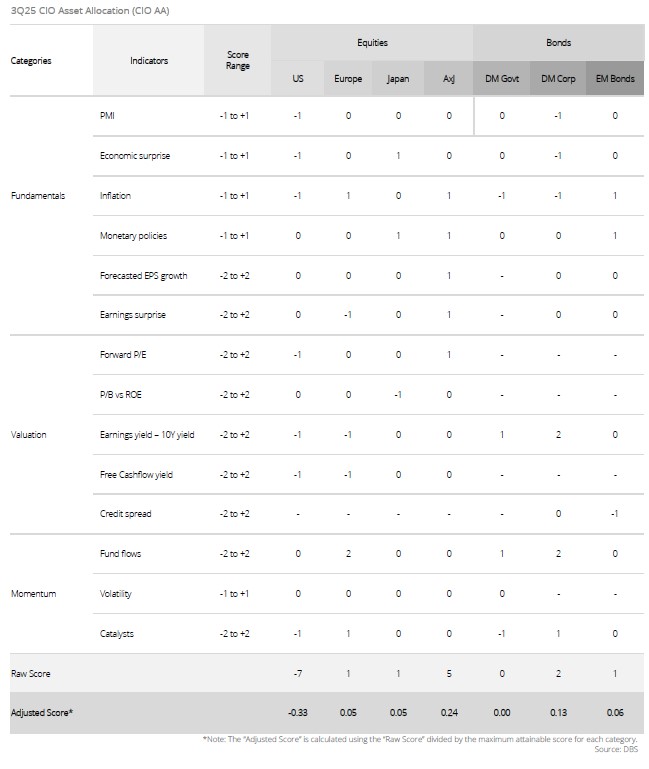Select the Forecasted EPS growth indicator
The image size is (649, 769).
[143, 275]
